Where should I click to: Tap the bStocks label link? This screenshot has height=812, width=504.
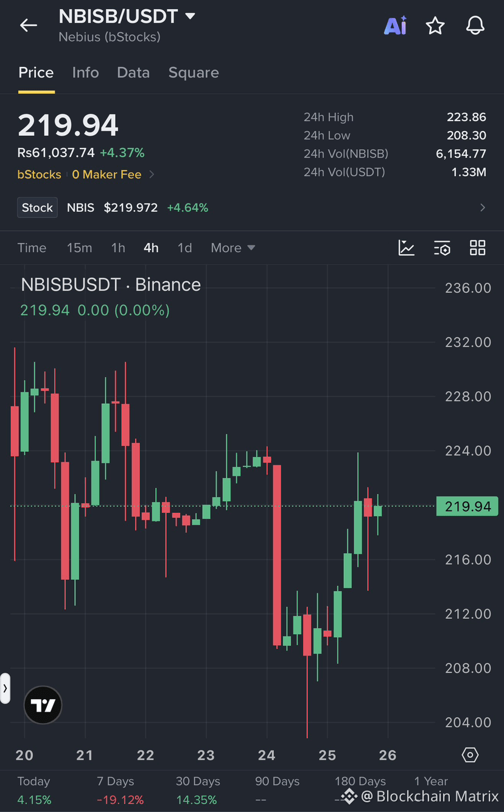tap(39, 175)
